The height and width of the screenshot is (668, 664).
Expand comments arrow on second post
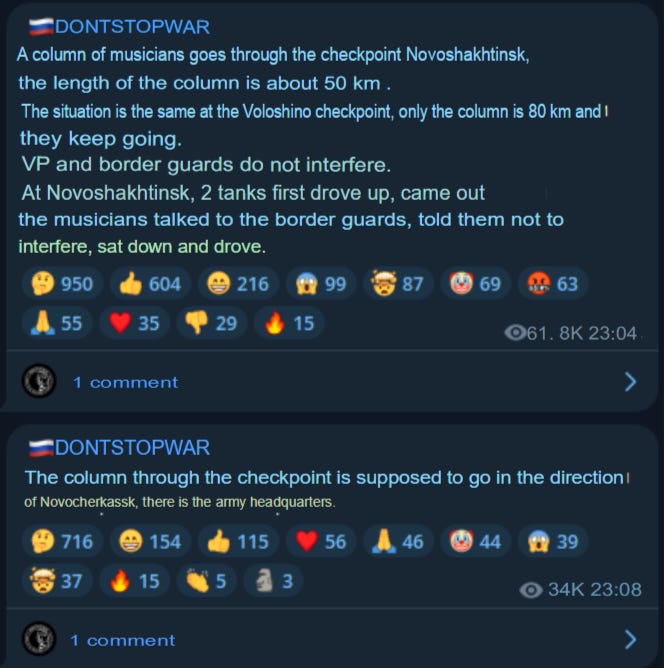[x=630, y=639]
